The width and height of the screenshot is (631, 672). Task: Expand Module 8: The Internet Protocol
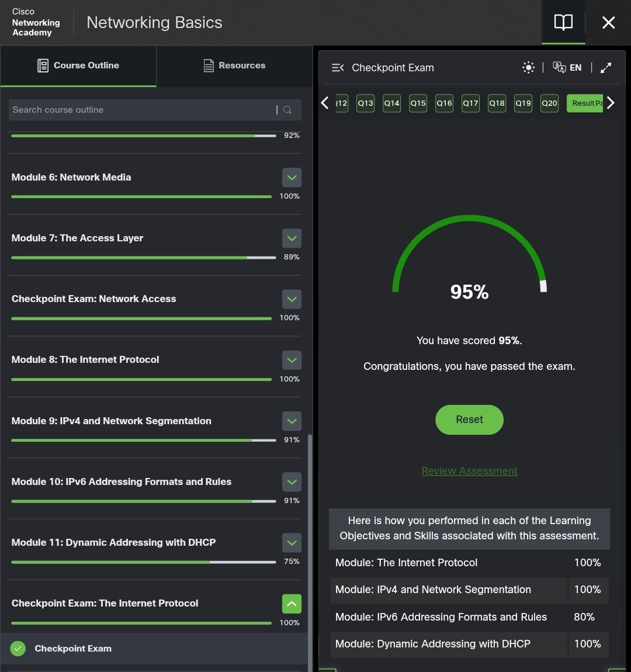click(292, 360)
